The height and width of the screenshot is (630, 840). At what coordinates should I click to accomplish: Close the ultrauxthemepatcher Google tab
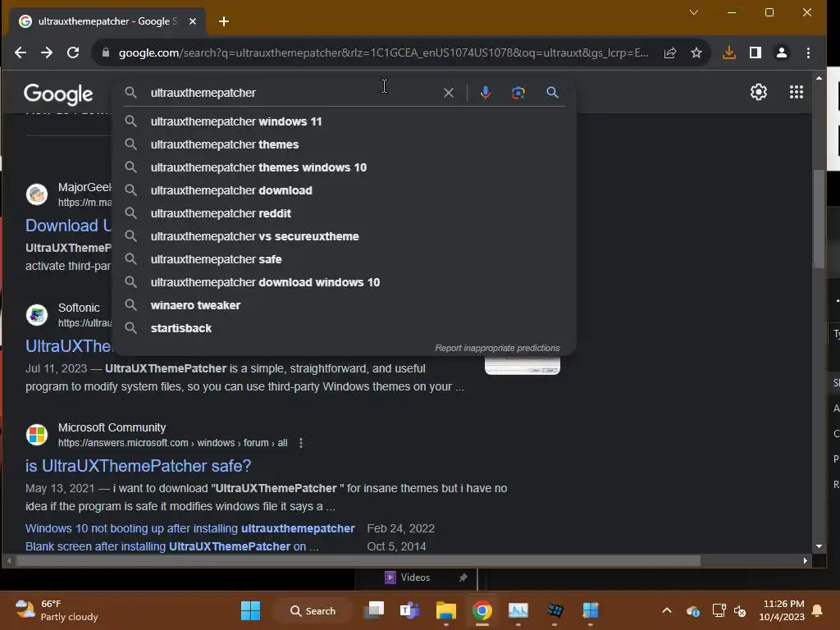[193, 21]
